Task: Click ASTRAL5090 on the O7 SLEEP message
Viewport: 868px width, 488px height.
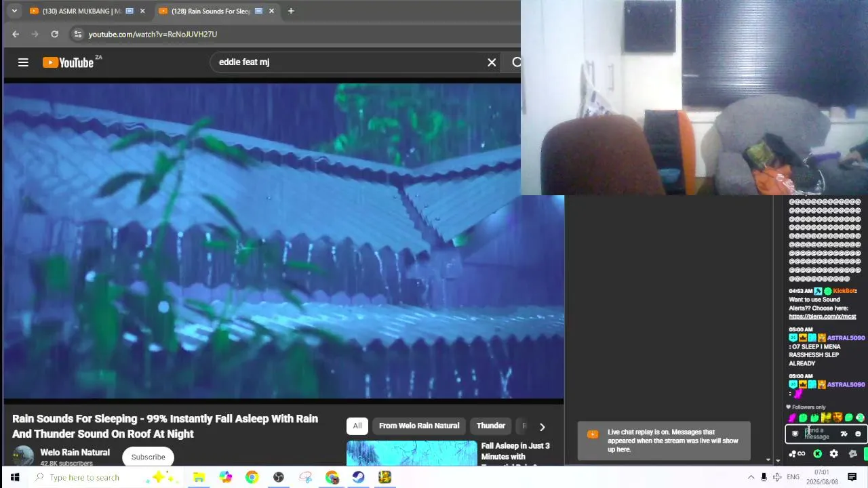Action: [x=846, y=338]
